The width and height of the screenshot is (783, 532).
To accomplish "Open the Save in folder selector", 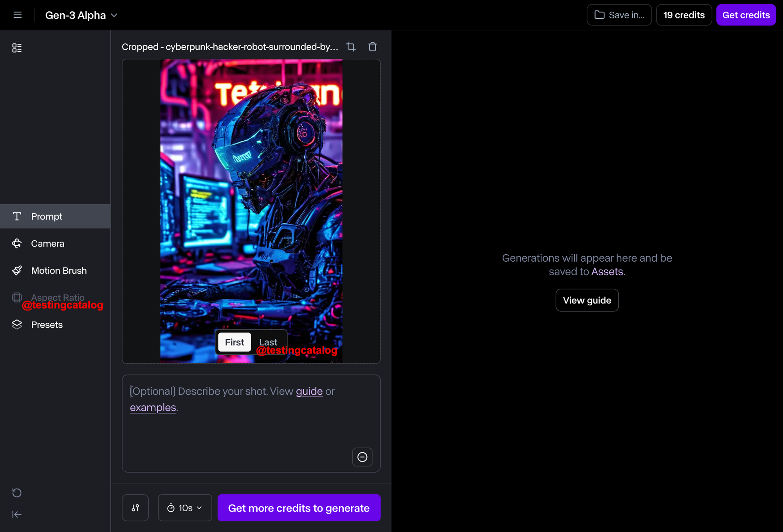I will pos(619,15).
